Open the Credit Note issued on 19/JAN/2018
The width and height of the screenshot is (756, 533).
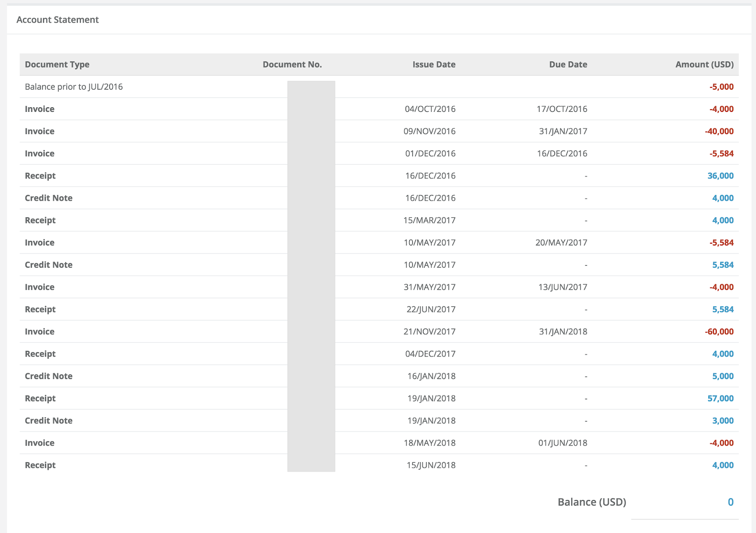click(49, 421)
